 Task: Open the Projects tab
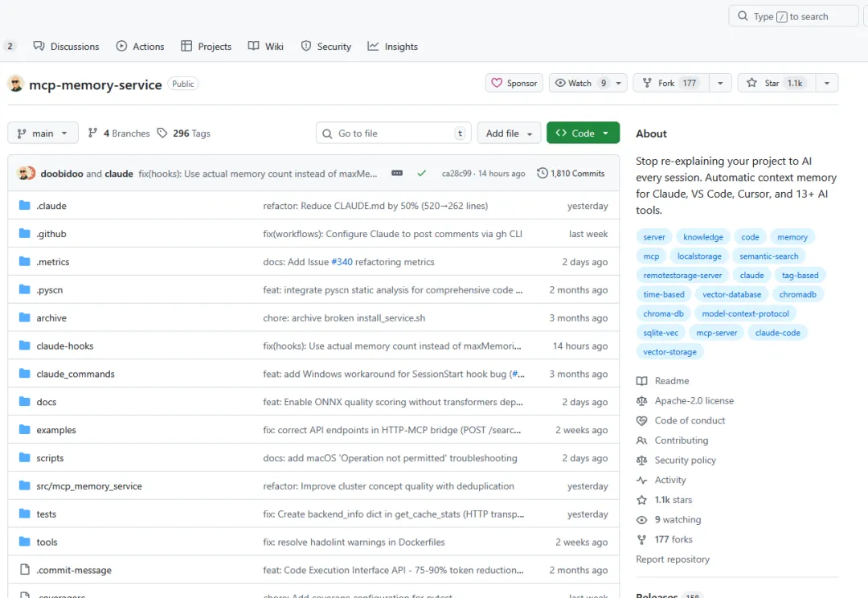click(207, 47)
